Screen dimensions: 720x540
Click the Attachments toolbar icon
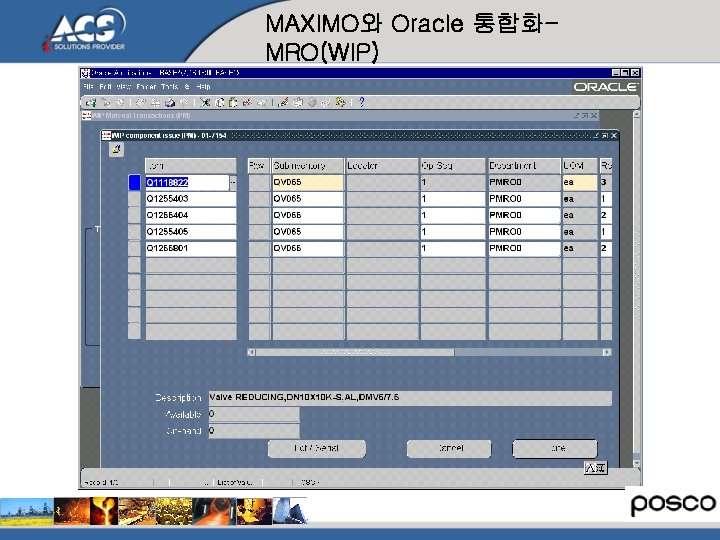click(326, 102)
